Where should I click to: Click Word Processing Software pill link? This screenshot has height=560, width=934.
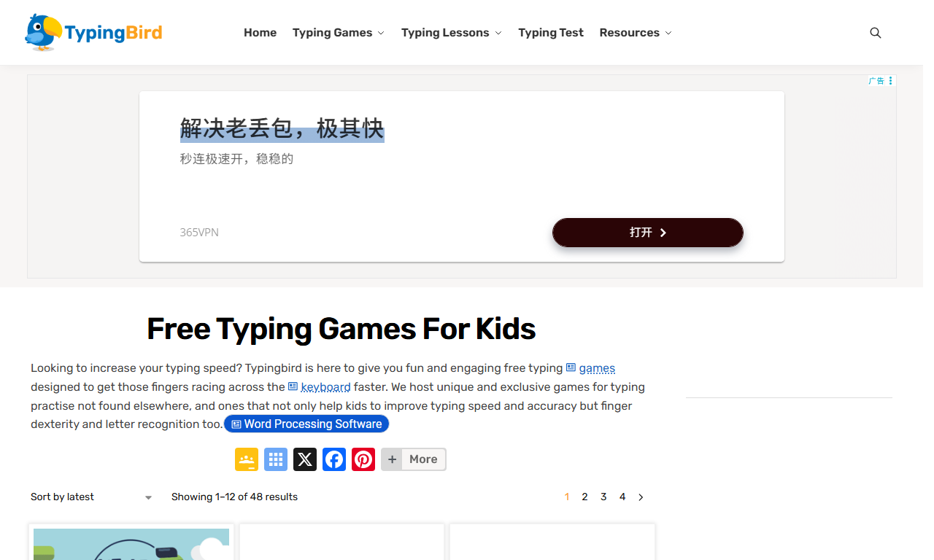coord(306,424)
